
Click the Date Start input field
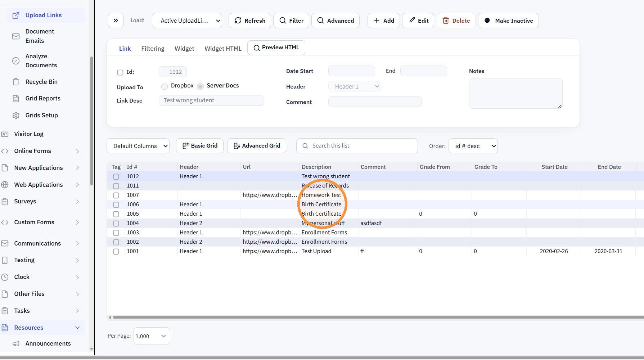coord(352,71)
